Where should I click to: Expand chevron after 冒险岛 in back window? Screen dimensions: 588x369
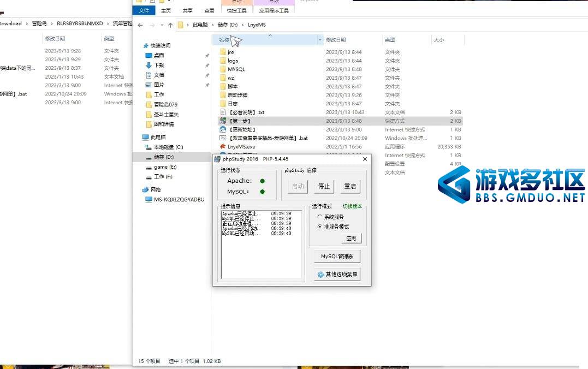[52, 23]
